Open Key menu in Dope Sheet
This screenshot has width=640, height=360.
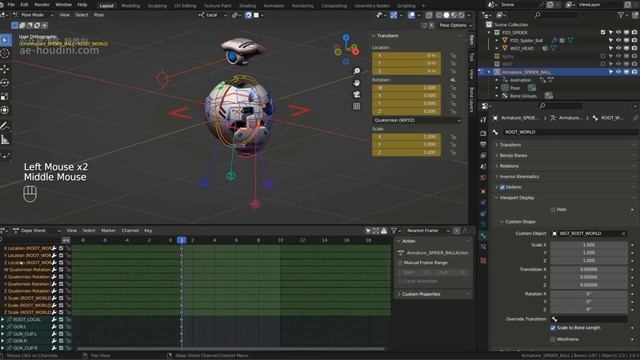(x=148, y=231)
